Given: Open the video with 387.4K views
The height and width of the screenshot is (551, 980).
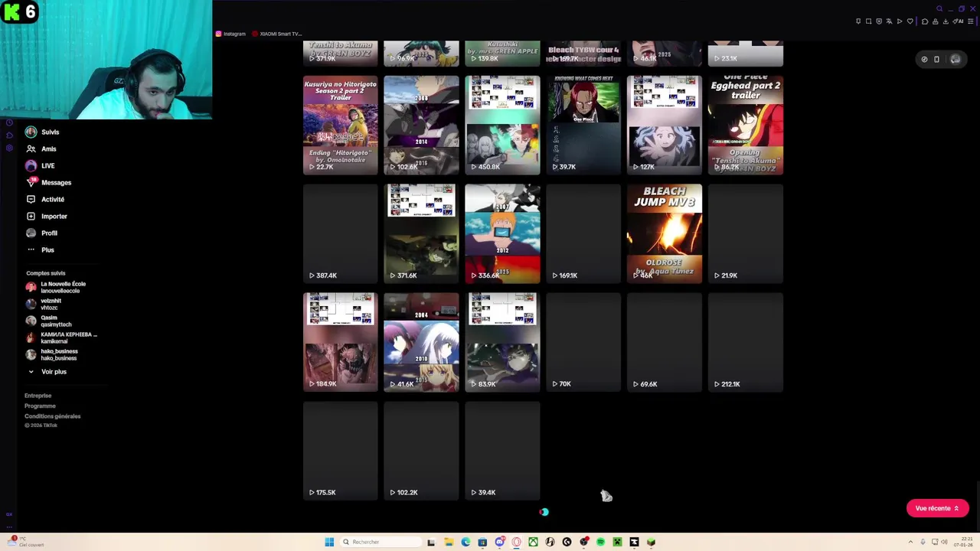Looking at the screenshot, I should pos(341,234).
